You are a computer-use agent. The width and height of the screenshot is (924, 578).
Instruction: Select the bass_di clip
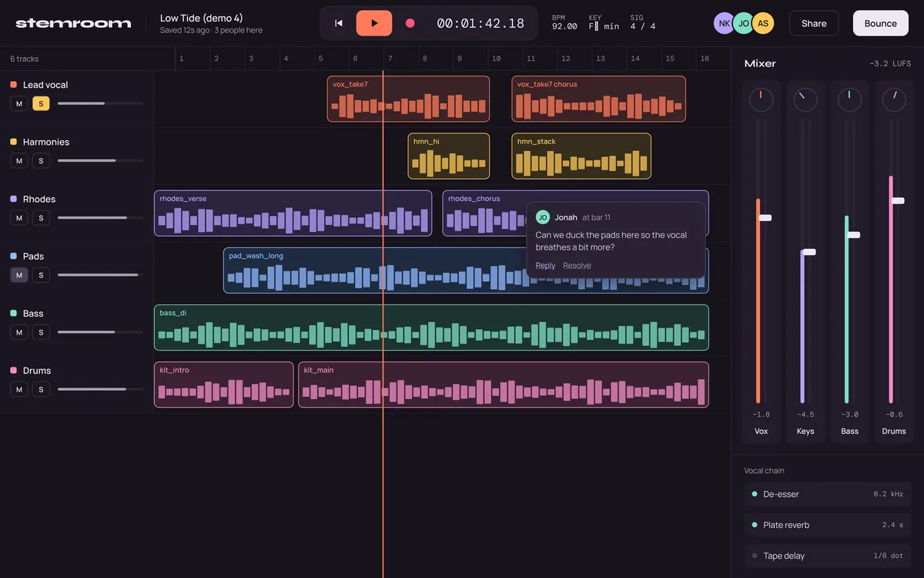431,328
